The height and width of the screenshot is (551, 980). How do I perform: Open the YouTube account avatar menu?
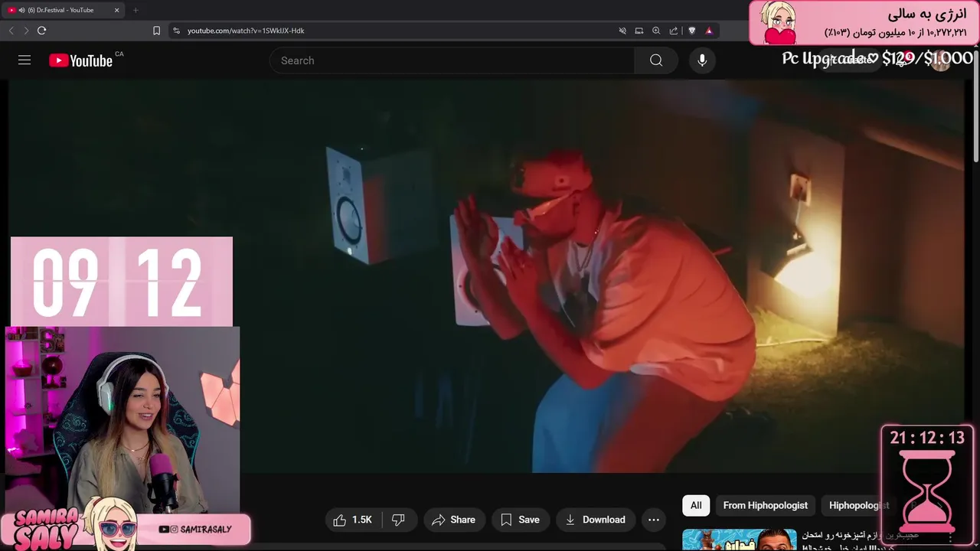click(x=941, y=60)
